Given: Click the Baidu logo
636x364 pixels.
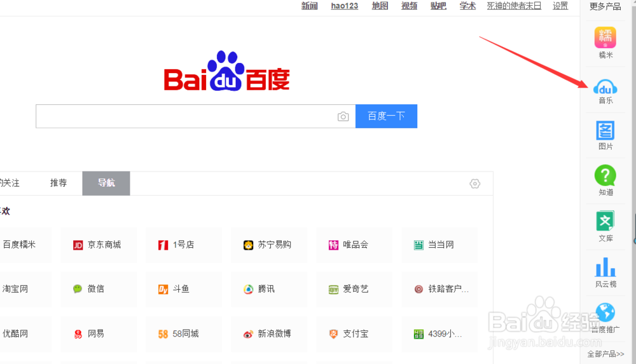Looking at the screenshot, I should [227, 71].
